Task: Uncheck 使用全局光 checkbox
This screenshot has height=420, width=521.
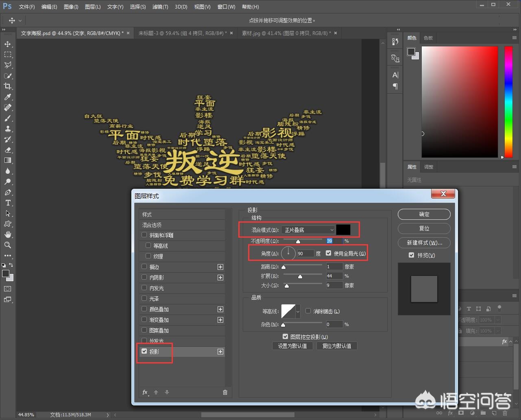Action: [x=329, y=254]
